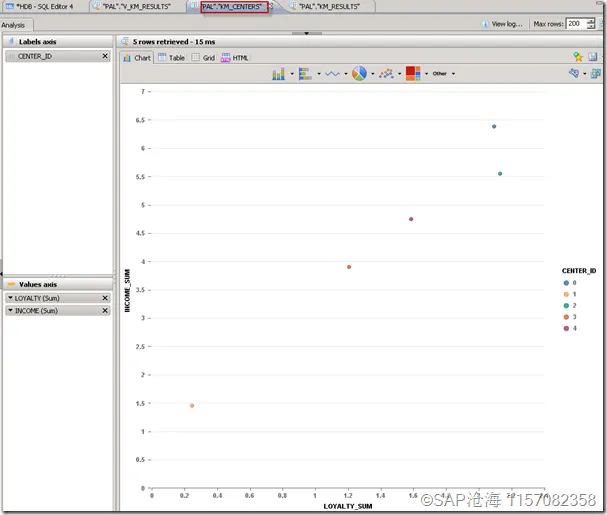The image size is (607, 515).
Task: Click the Max rows input field
Action: 576,24
